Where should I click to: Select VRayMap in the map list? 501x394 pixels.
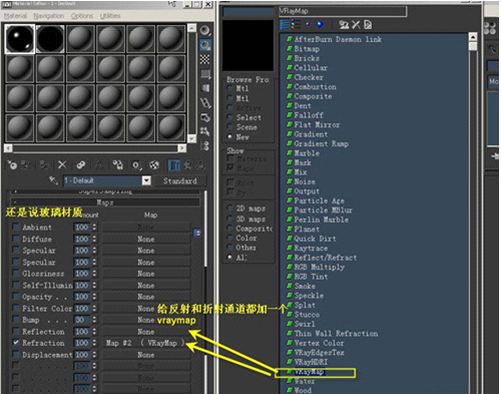click(309, 372)
